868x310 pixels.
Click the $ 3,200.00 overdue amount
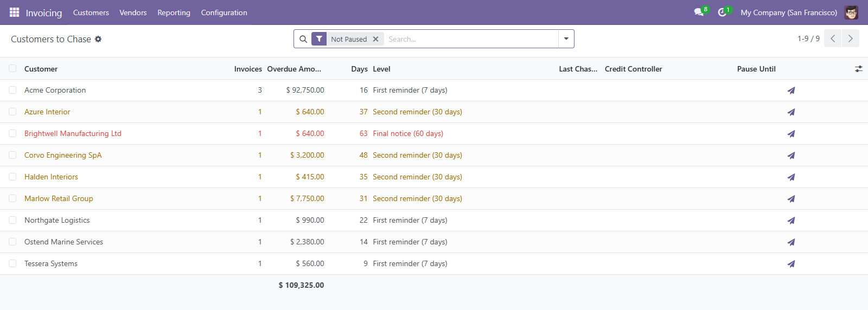(x=307, y=155)
